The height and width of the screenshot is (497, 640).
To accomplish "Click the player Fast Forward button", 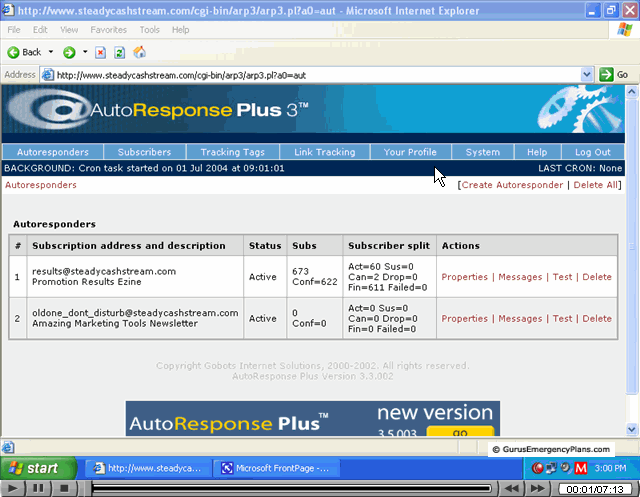I will tap(538, 488).
